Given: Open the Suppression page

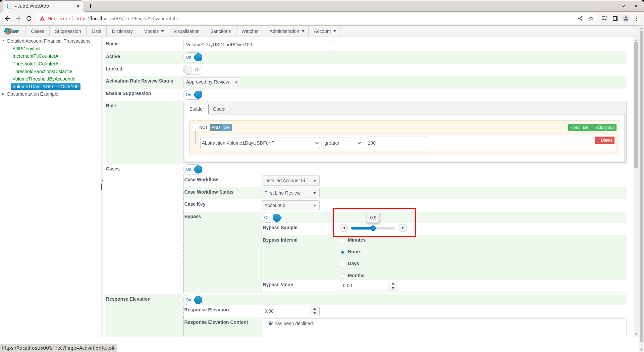Looking at the screenshot, I should pos(68,31).
